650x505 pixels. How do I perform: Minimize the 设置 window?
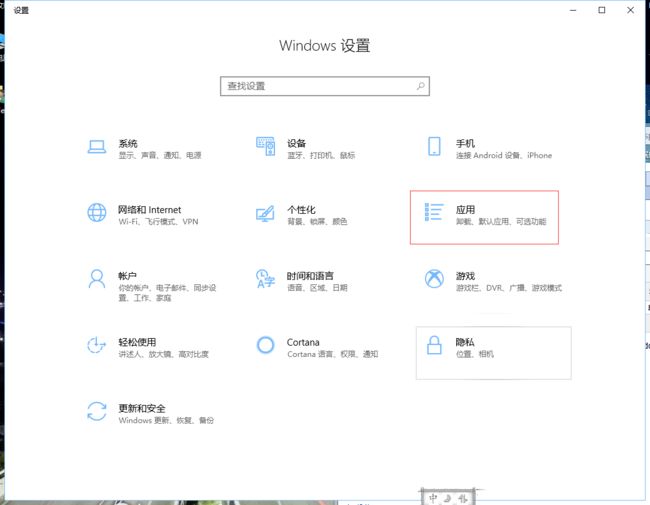tap(573, 10)
